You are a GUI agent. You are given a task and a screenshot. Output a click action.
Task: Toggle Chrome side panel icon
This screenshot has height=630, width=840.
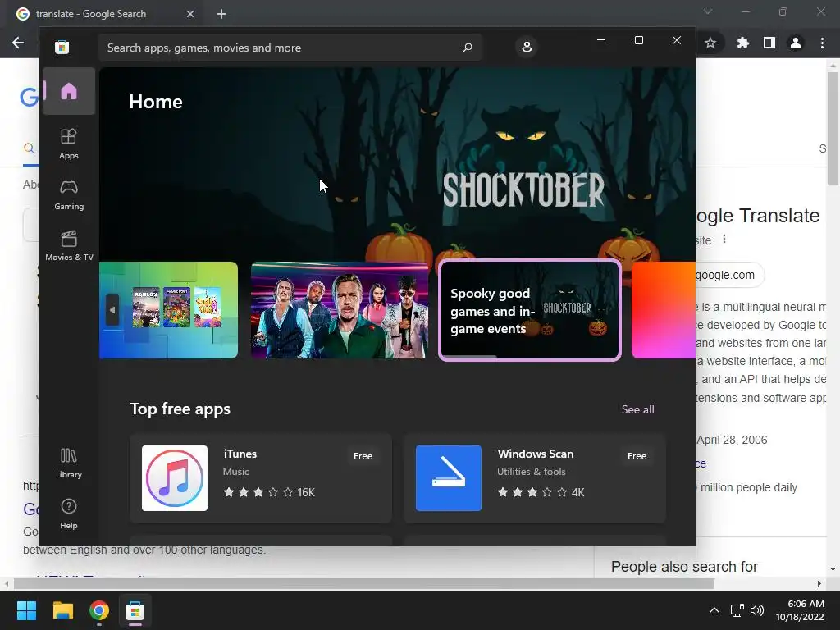[x=769, y=43]
